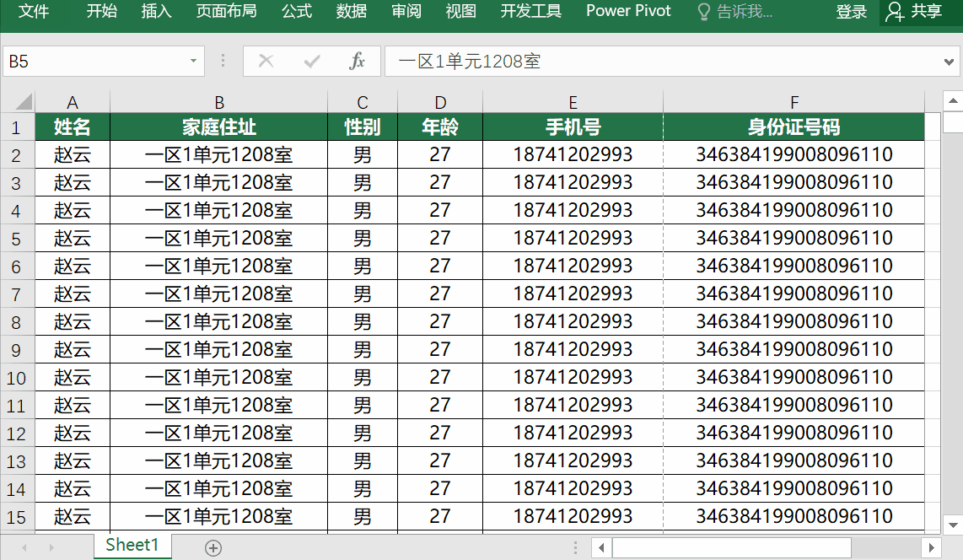Switch to the Power Pivot tab
Screen dimensions: 963x560
(x=627, y=12)
